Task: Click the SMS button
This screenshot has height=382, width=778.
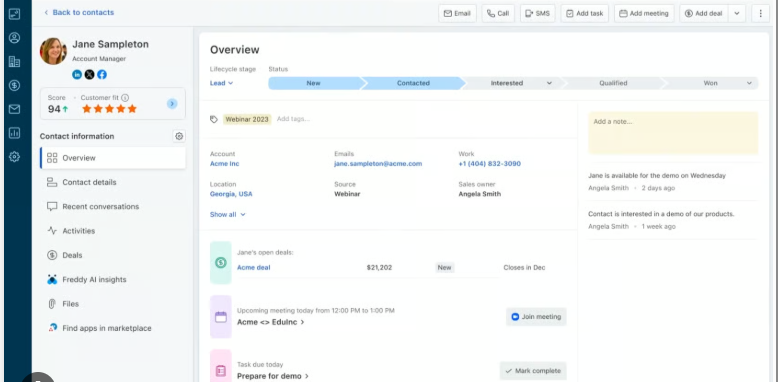Action: click(537, 13)
